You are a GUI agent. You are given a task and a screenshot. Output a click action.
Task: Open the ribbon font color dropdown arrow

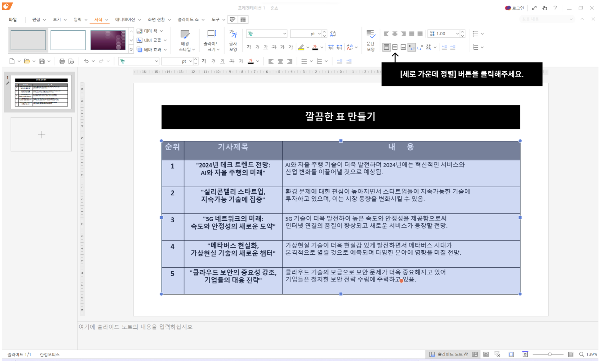(x=322, y=47)
